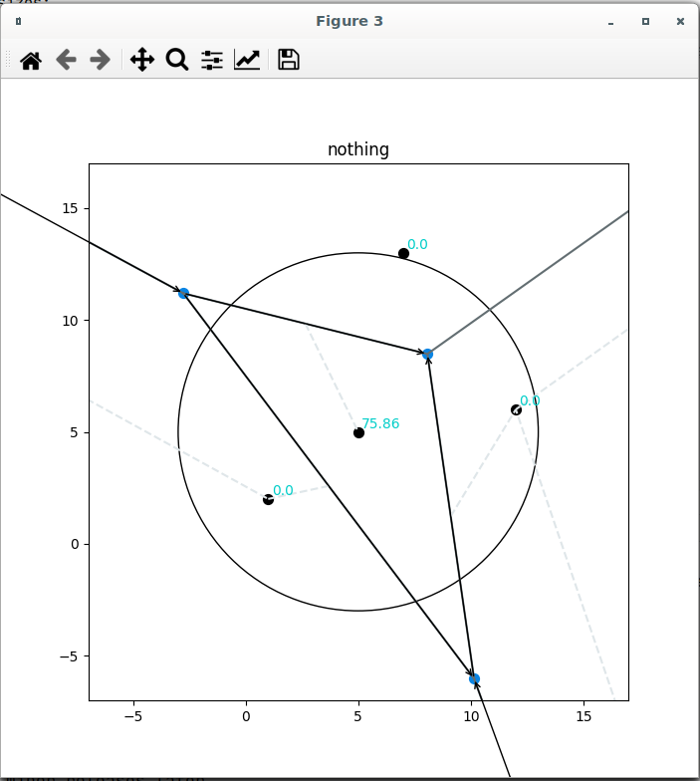Image resolution: width=700 pixels, height=781 pixels.
Task: Click the 'nothing' plot title
Action: 358,149
